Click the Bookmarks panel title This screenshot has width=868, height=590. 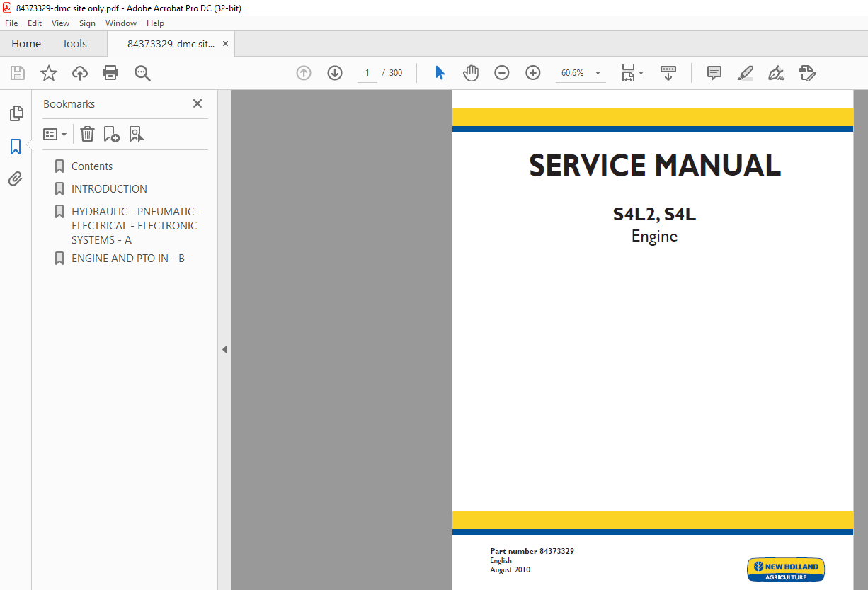[x=69, y=103]
